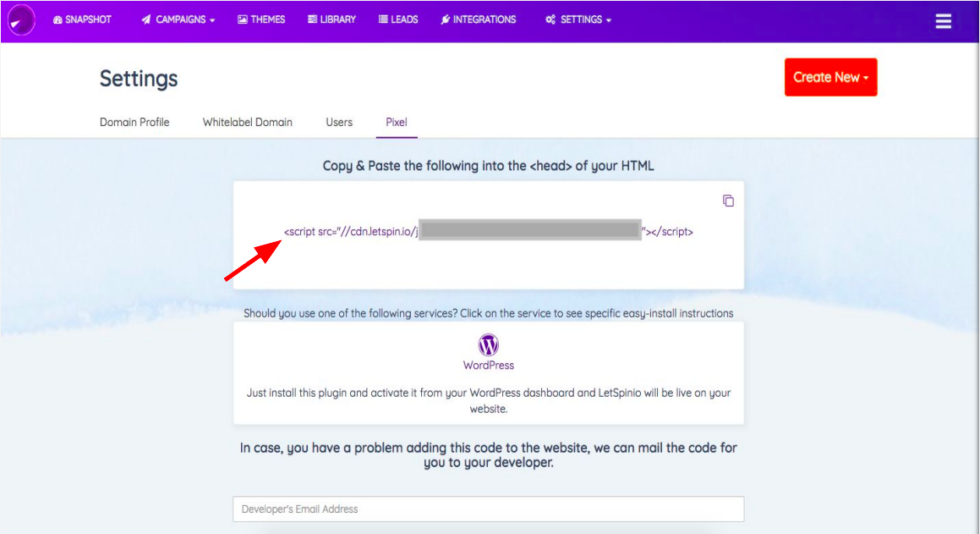
Task: Open the hamburger menu icon
Action: point(943,20)
